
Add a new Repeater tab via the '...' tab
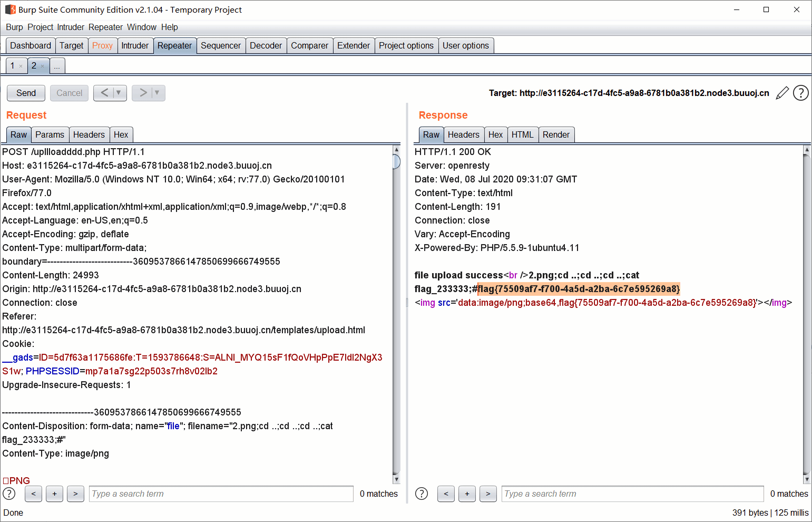coord(57,66)
